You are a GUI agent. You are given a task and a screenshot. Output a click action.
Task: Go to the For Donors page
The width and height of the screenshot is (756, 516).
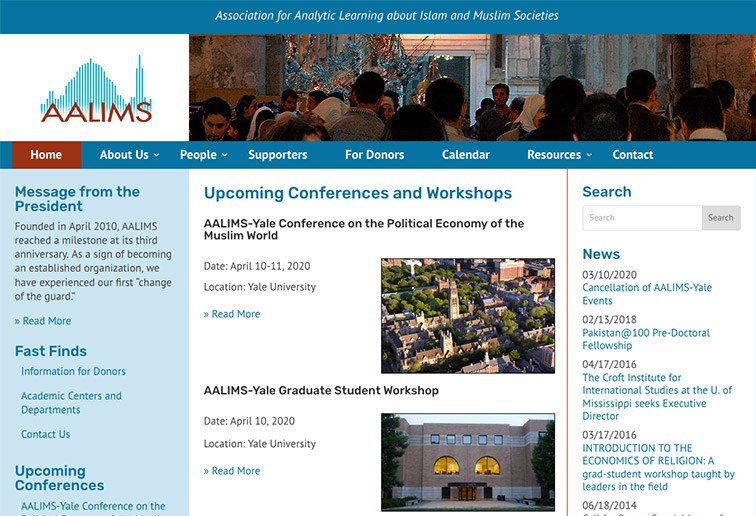[374, 155]
